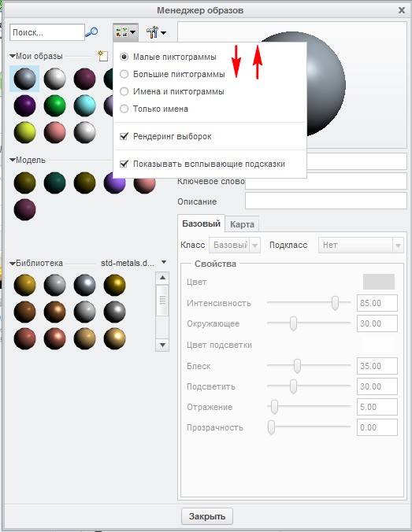Viewport: 412px width, 532px height.
Task: Select the white sphere in Мои образы first row
Action: coord(54,79)
